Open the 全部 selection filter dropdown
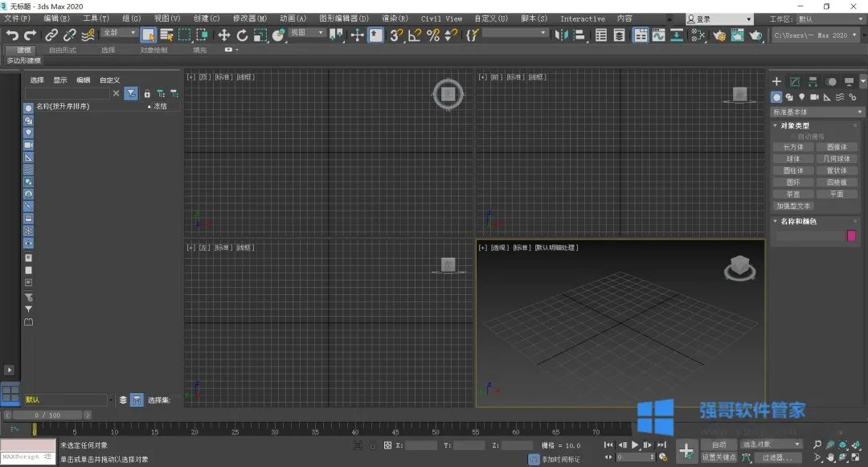This screenshot has width=868, height=467. 119,33
